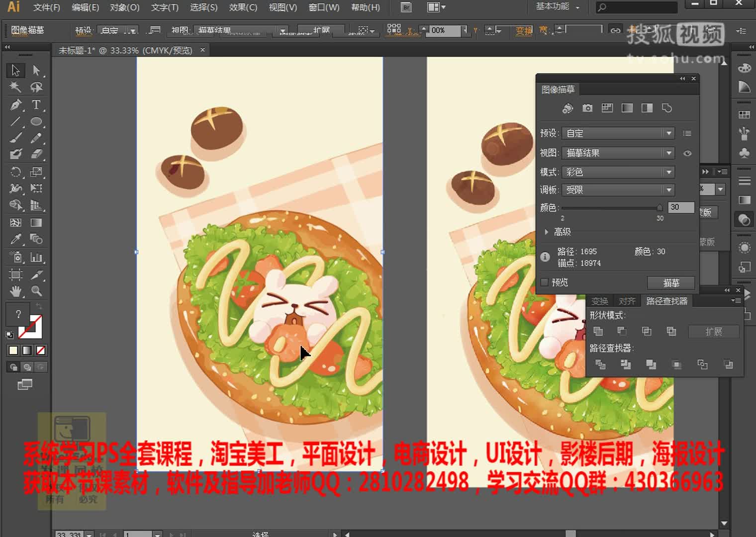Open the mode dropdown set to color
The image size is (756, 537).
[618, 172]
